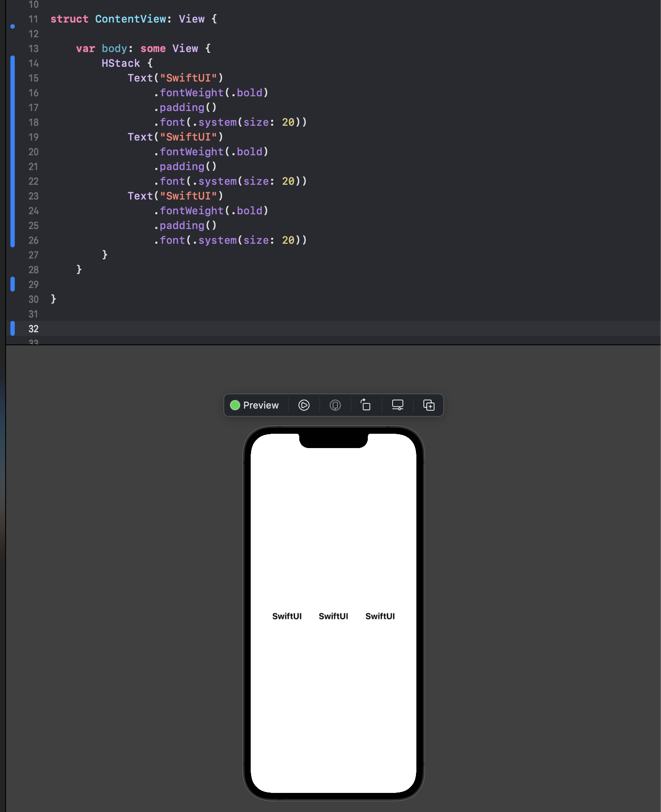Click the HStack keyword on line 14
The width and height of the screenshot is (661, 812).
(x=121, y=63)
